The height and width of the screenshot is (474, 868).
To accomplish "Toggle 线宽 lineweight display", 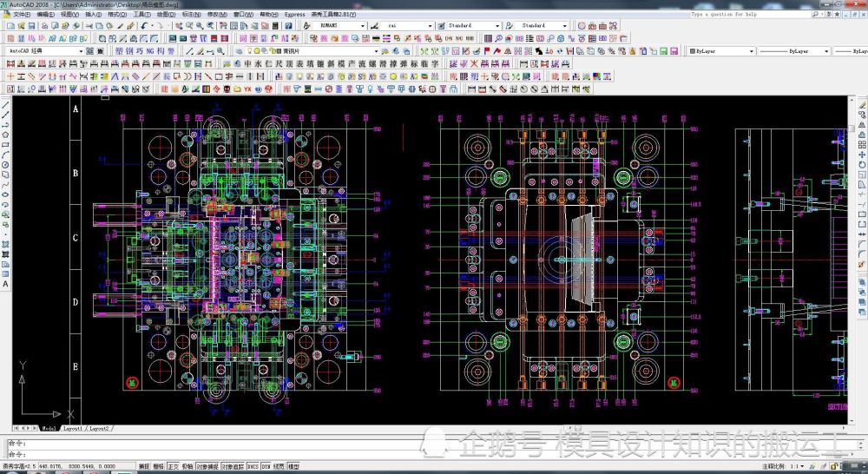I will click(279, 467).
